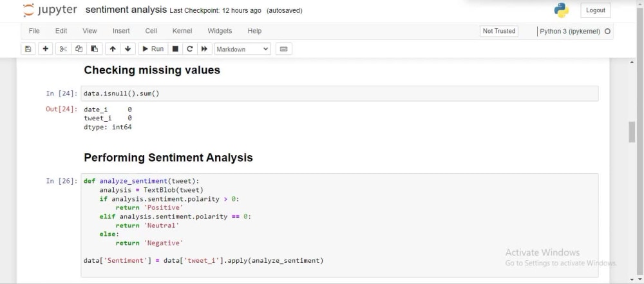The height and width of the screenshot is (284, 644).
Task: Click the In [24] prompt
Action: pyautogui.click(x=62, y=94)
